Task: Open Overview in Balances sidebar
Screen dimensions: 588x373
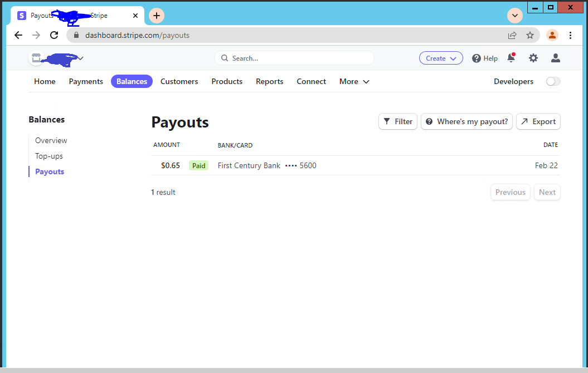Action: point(51,140)
